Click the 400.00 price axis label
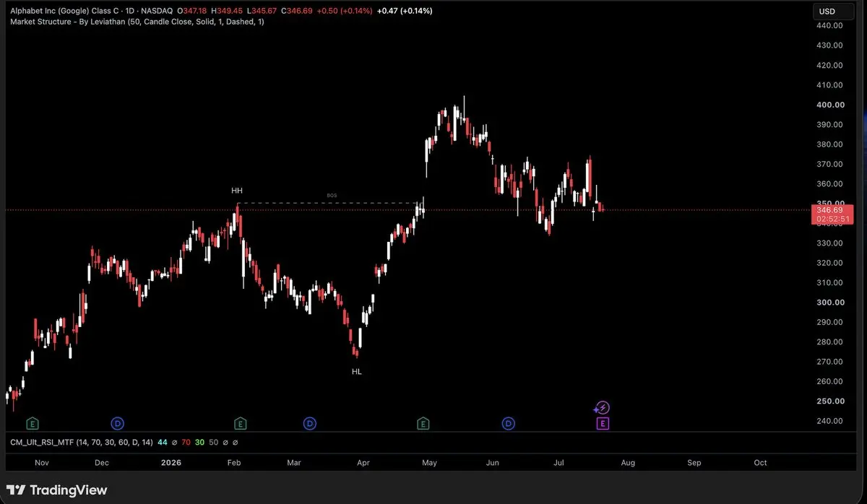 click(x=829, y=105)
